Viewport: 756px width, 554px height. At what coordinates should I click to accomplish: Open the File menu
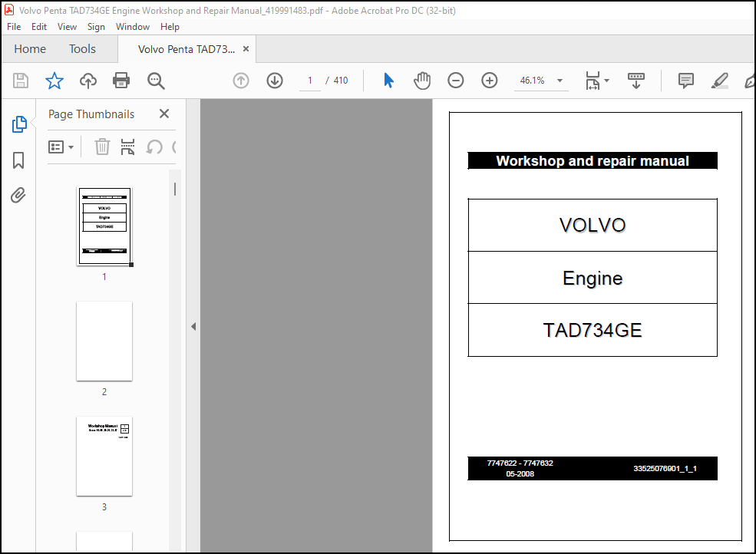click(x=14, y=27)
